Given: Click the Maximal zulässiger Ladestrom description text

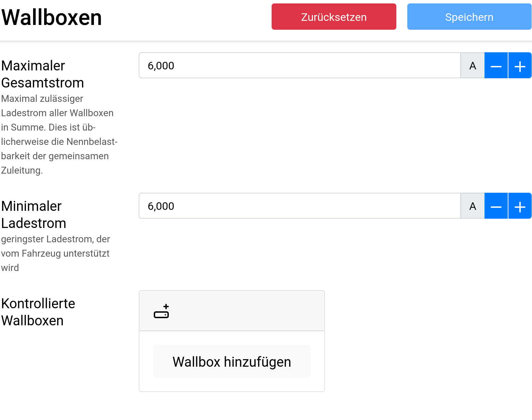Looking at the screenshot, I should [59, 134].
